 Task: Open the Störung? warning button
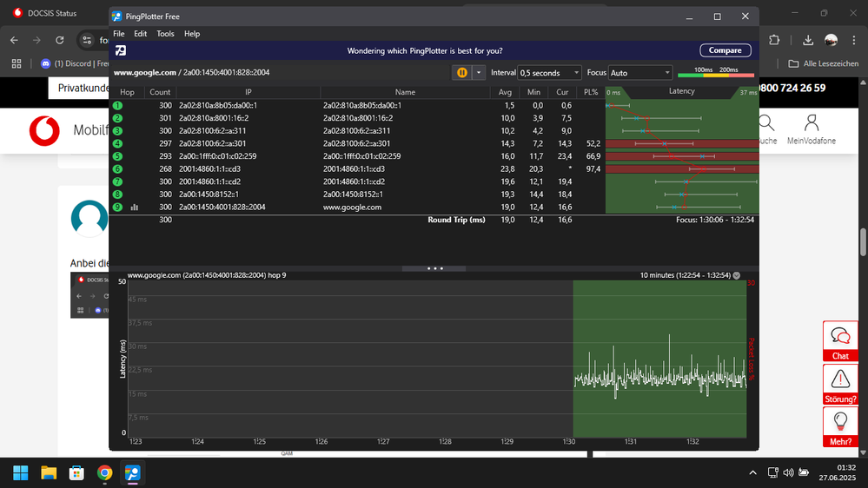click(840, 385)
